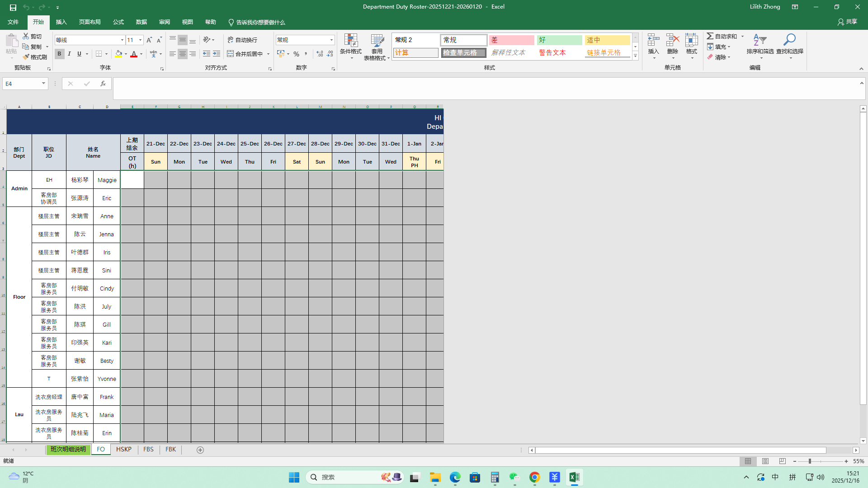
Task: Click the Share button
Action: pos(847,22)
